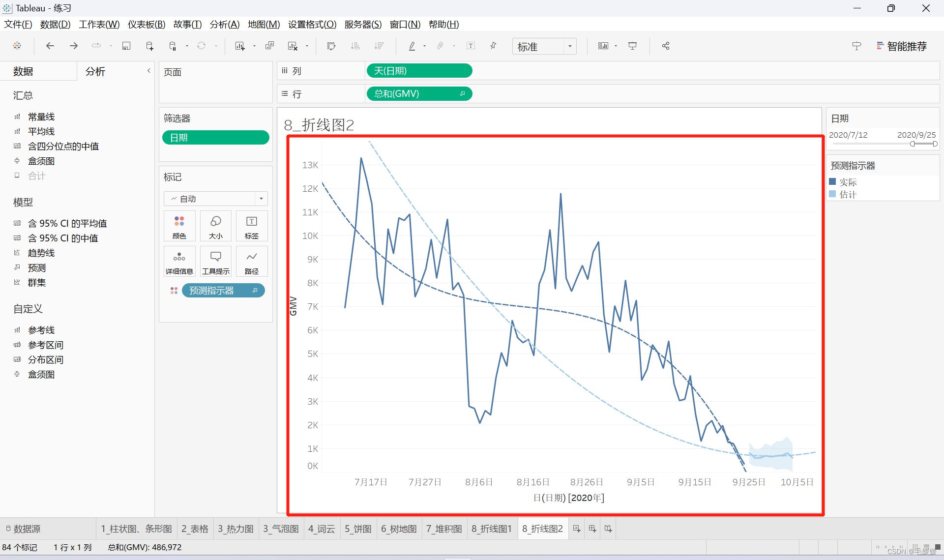Click the data guide icon left of 智能推荐
Screen dimensions: 944x560
pyautogui.click(x=856, y=46)
